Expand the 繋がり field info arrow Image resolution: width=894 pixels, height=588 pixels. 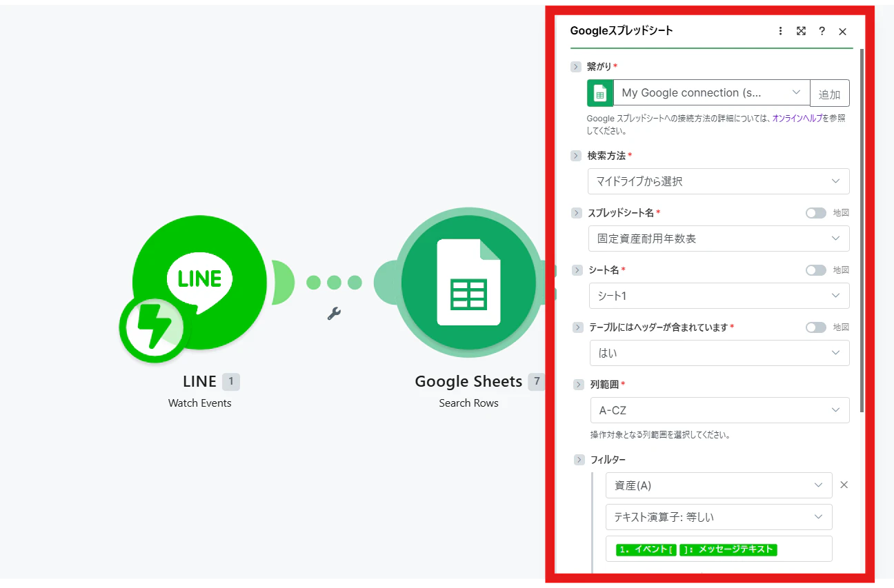(576, 67)
